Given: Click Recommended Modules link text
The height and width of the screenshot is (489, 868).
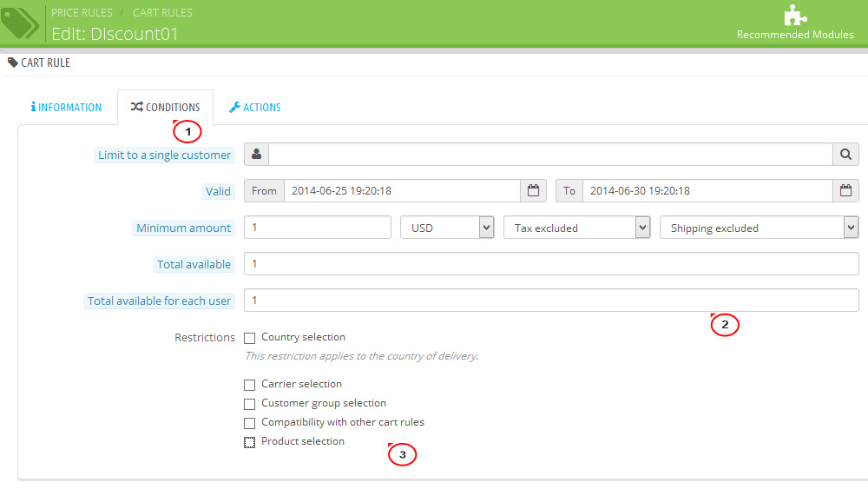Looking at the screenshot, I should coord(795,35).
